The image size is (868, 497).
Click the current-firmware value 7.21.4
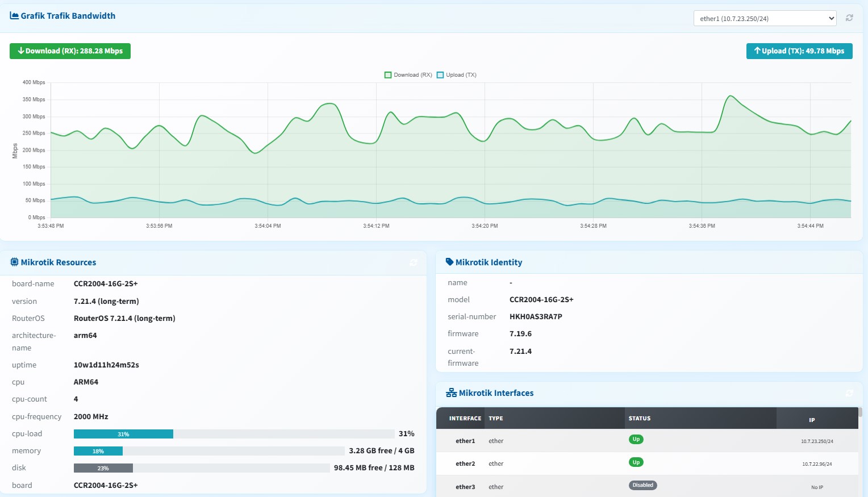(520, 352)
